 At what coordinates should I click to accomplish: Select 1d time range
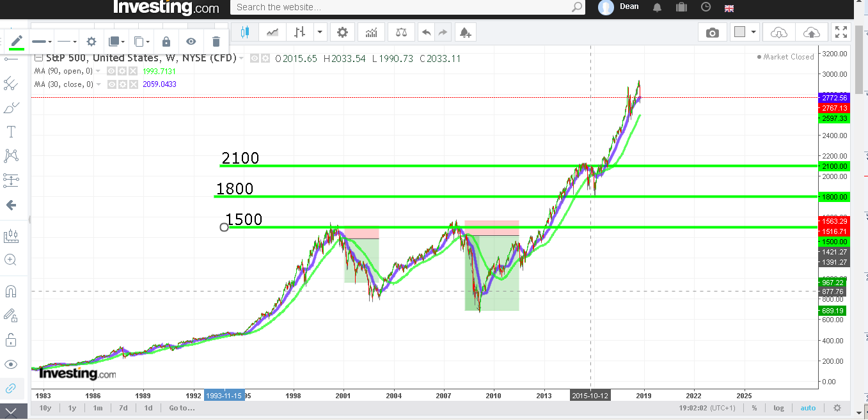[148, 408]
